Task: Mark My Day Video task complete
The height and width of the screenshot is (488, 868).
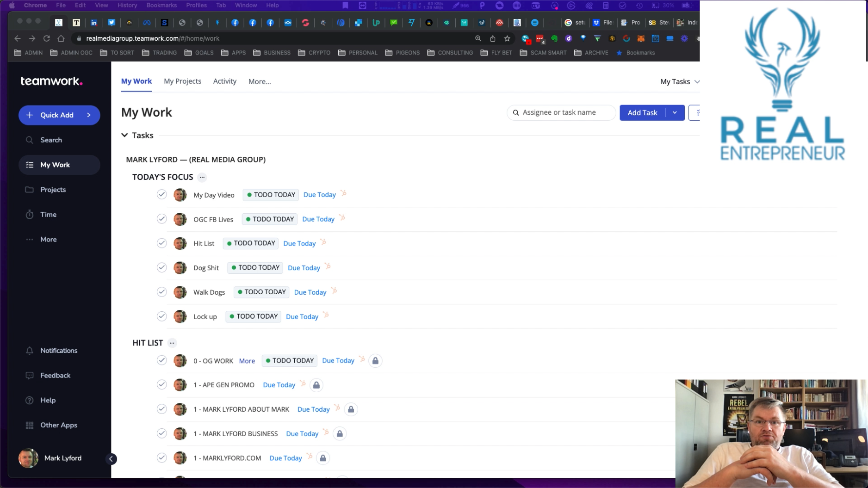Action: coord(161,195)
